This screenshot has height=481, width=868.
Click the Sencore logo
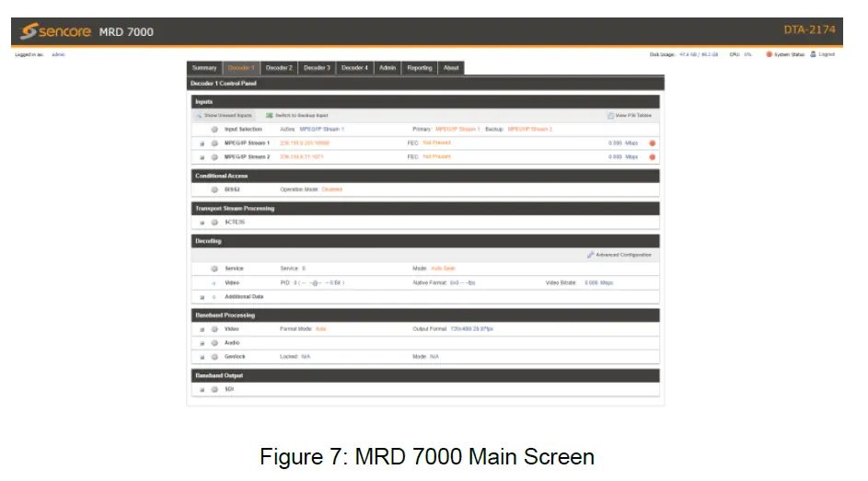tap(56, 31)
